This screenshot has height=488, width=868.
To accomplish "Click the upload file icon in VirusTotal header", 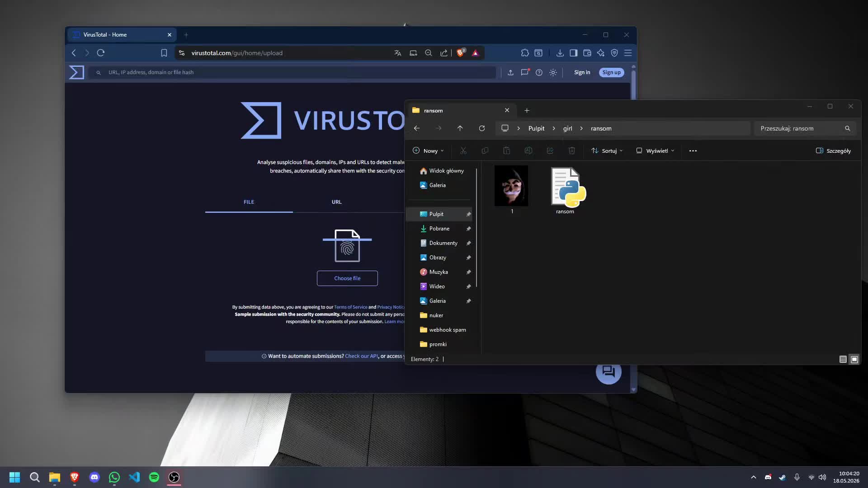I will pos(510,72).
